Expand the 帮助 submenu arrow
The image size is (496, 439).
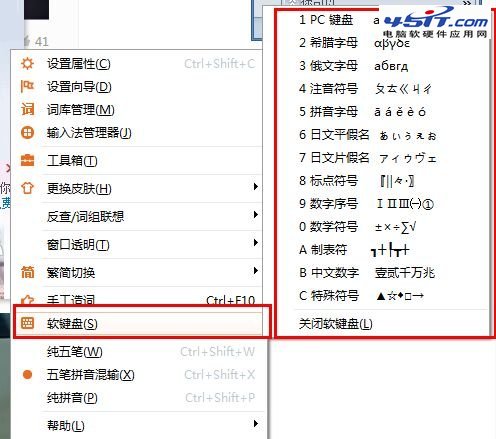pyautogui.click(x=256, y=424)
